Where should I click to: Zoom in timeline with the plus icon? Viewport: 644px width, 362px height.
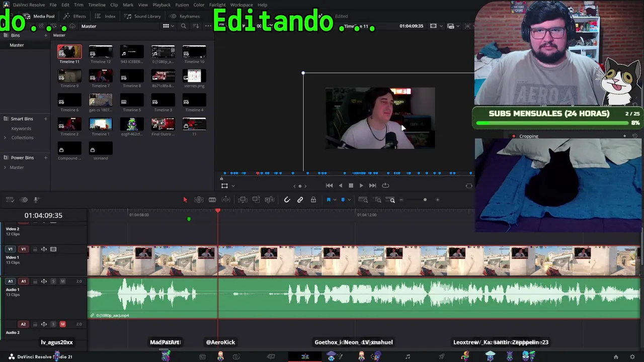tap(437, 200)
